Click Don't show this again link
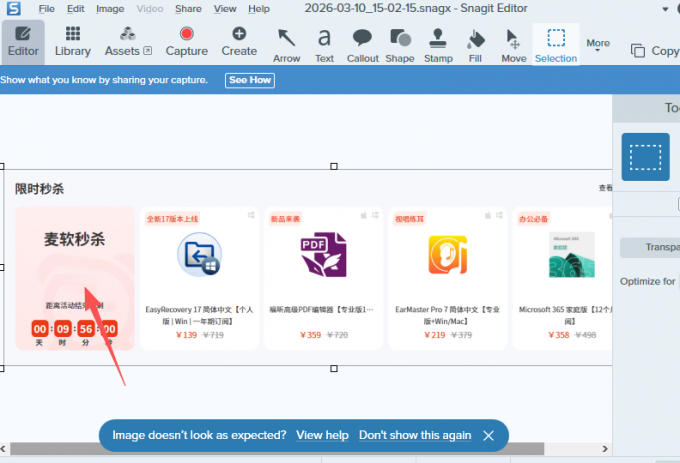680x463 pixels. (x=415, y=435)
